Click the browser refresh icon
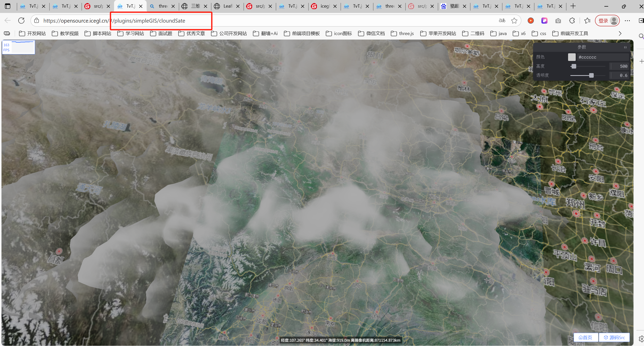644x346 pixels. 21,21
